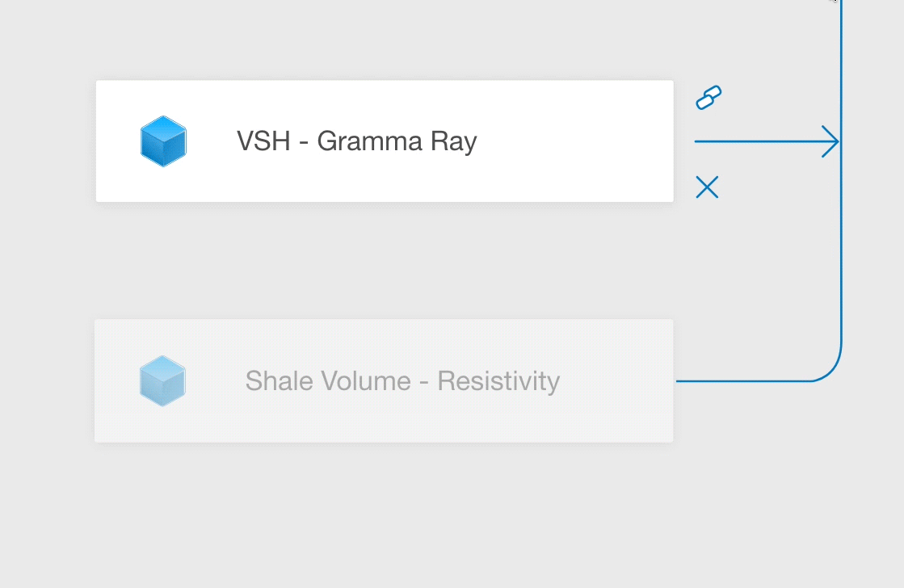Click empty canvas above VSH - Gramma Ray card
Screen dimensions: 904x588
point(384,40)
